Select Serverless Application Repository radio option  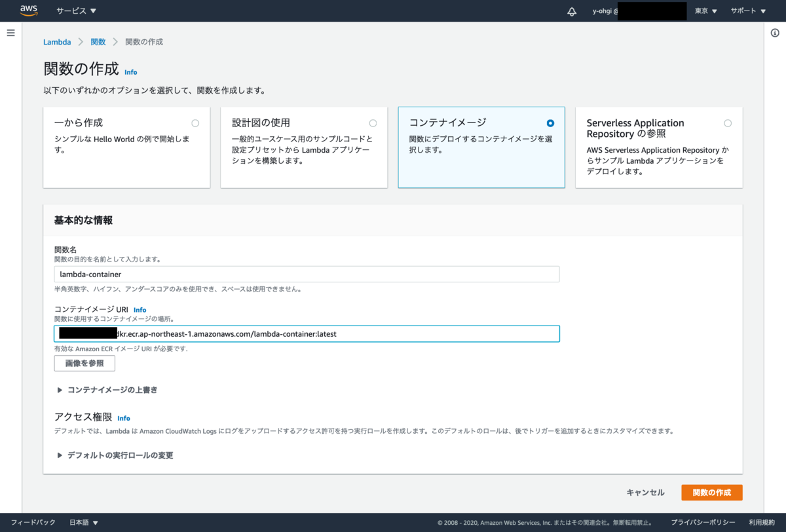(728, 123)
